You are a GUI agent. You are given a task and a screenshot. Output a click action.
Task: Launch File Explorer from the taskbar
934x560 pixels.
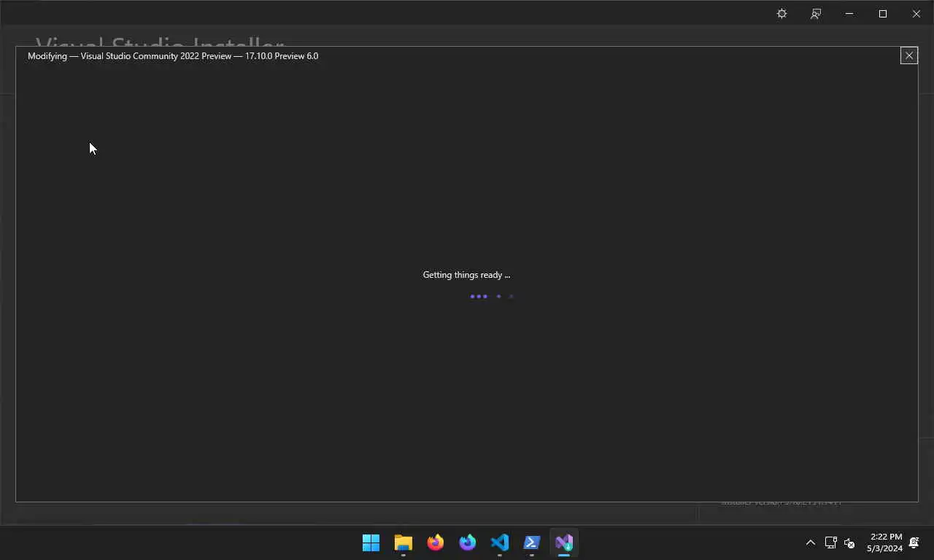(x=404, y=542)
